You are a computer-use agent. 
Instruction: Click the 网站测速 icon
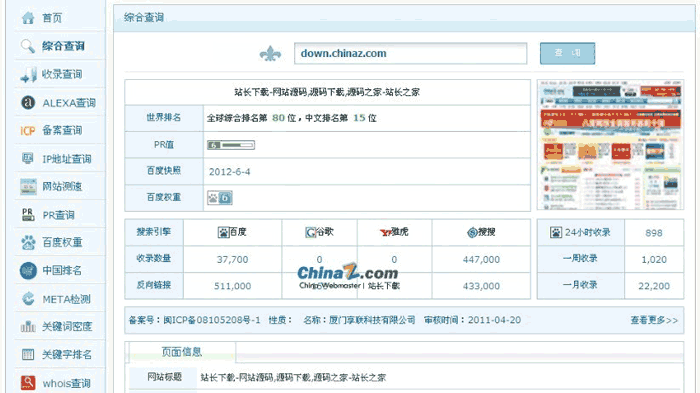point(28,186)
